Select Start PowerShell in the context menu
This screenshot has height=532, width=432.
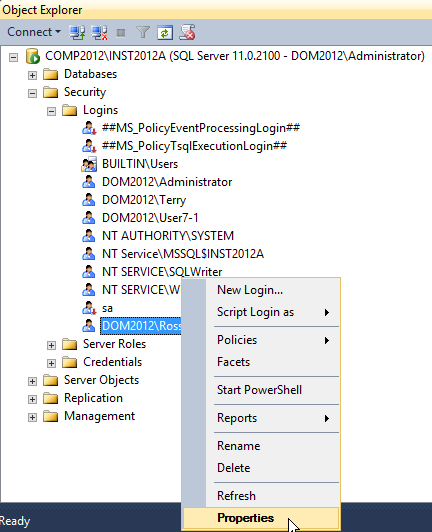point(261,390)
